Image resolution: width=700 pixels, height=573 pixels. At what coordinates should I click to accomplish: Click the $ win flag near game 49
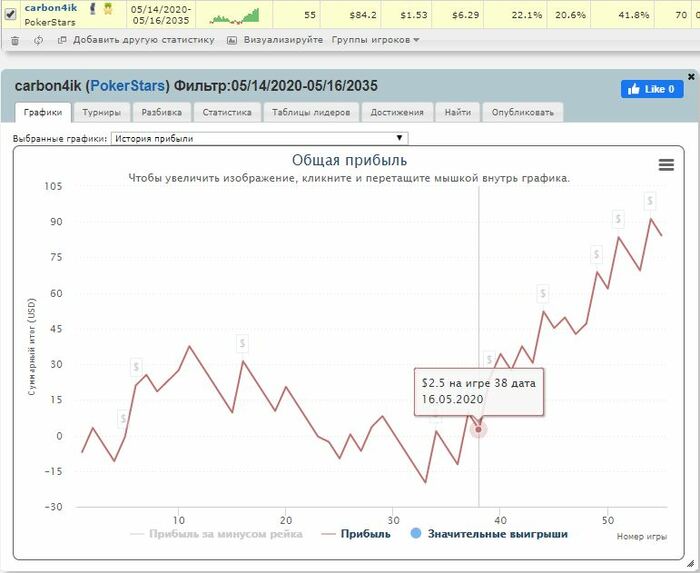[596, 254]
